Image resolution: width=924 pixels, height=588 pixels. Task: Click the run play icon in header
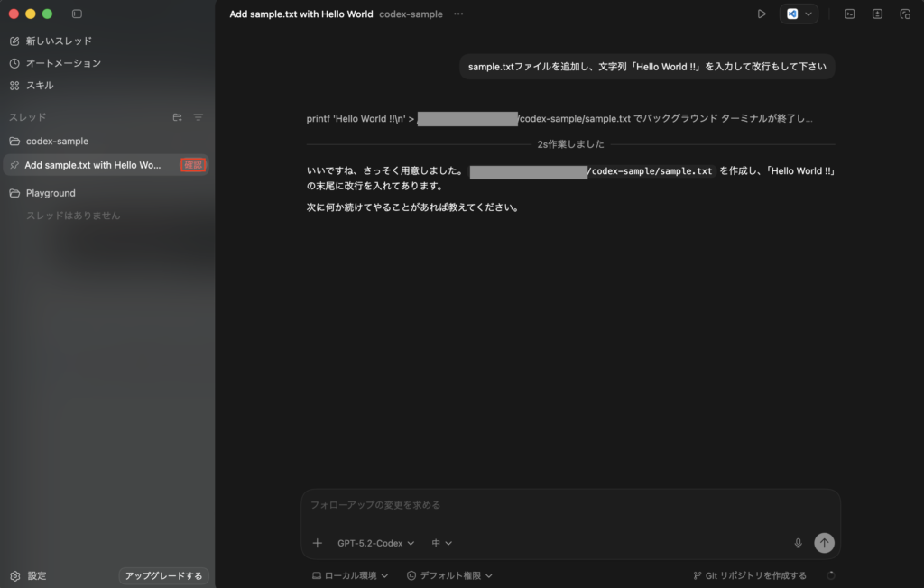tap(762, 14)
